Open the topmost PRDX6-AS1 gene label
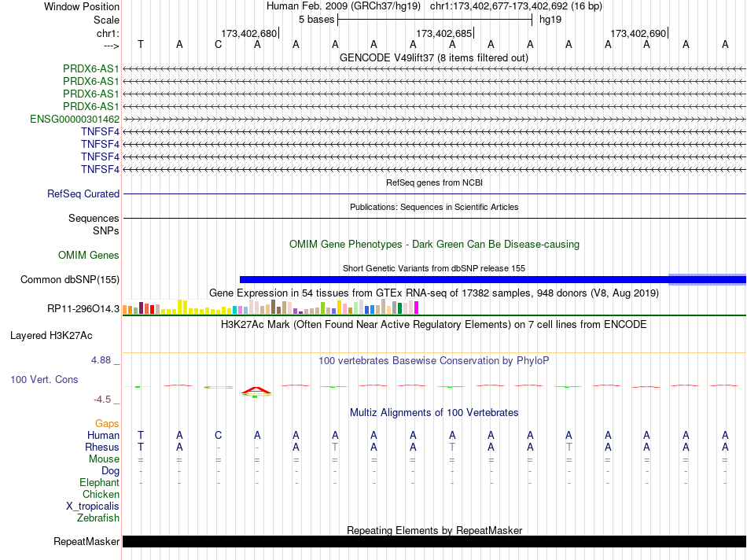Image resolution: width=747 pixels, height=560 pixels. point(90,68)
